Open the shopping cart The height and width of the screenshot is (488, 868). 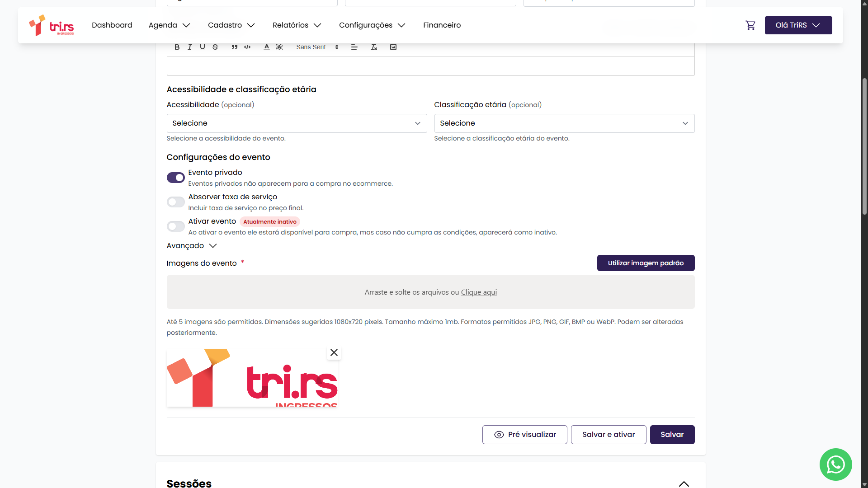click(x=750, y=25)
